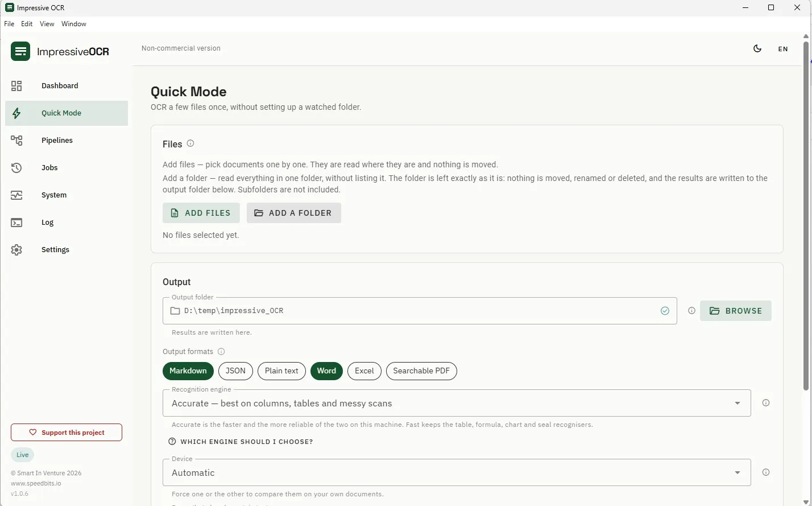The width and height of the screenshot is (812, 506).
Task: Toggle Plain text output format chip
Action: pyautogui.click(x=281, y=371)
